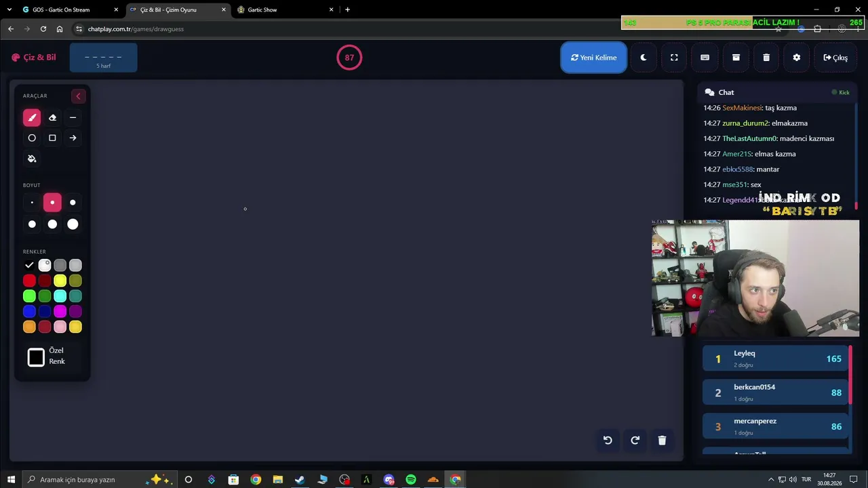
Task: Select Leyleq leaderboard row
Action: pos(776,359)
